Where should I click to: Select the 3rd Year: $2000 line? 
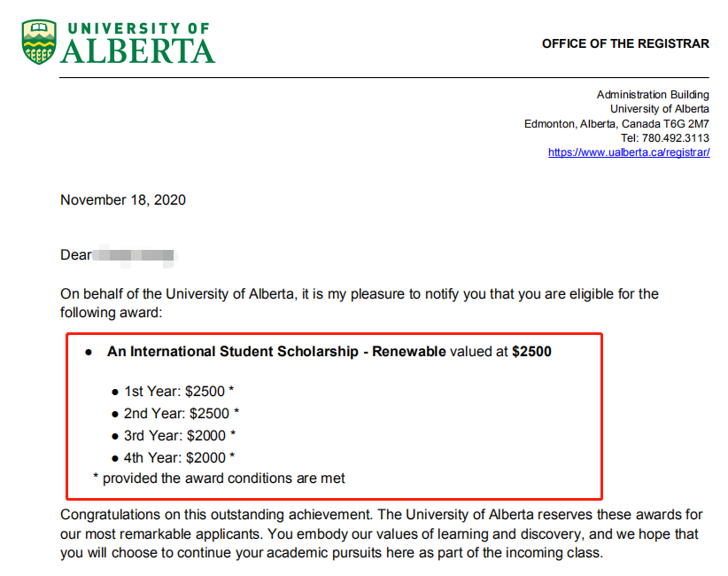tap(180, 435)
